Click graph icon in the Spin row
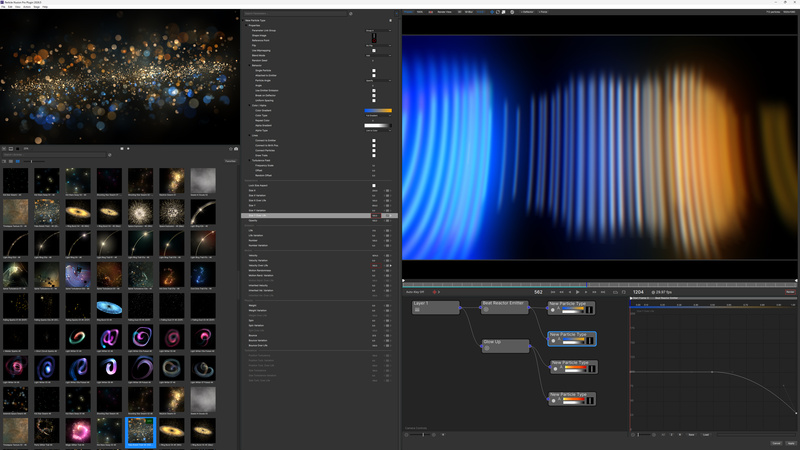This screenshot has height=450, width=800. pos(387,320)
